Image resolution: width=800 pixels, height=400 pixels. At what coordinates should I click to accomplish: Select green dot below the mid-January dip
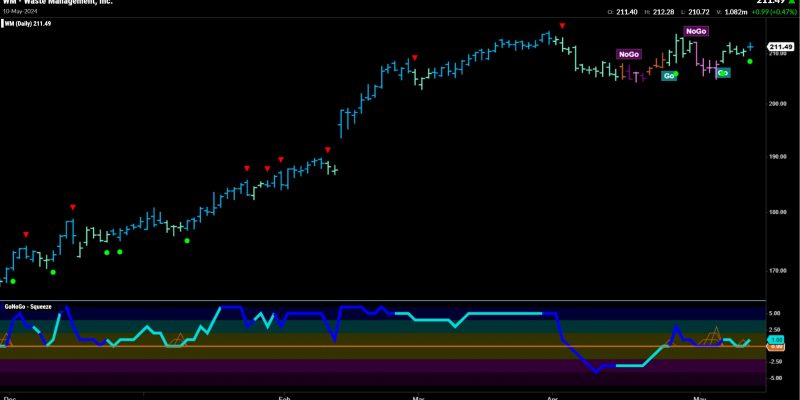(187, 240)
